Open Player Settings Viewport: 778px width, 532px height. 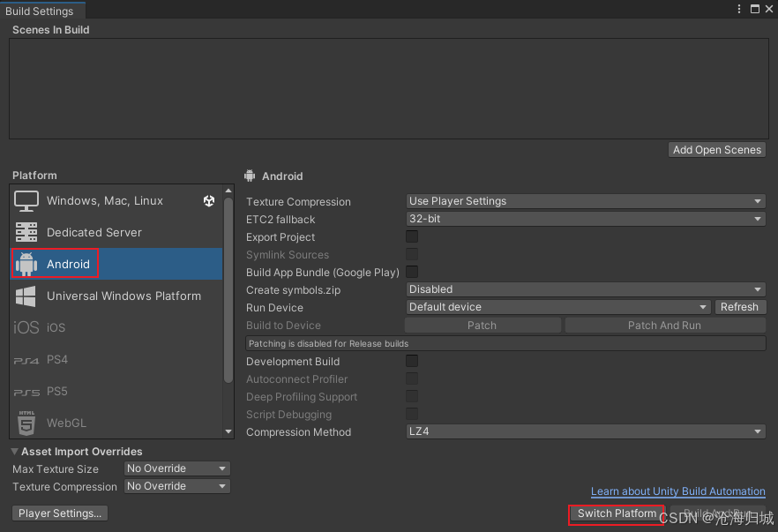click(x=60, y=513)
